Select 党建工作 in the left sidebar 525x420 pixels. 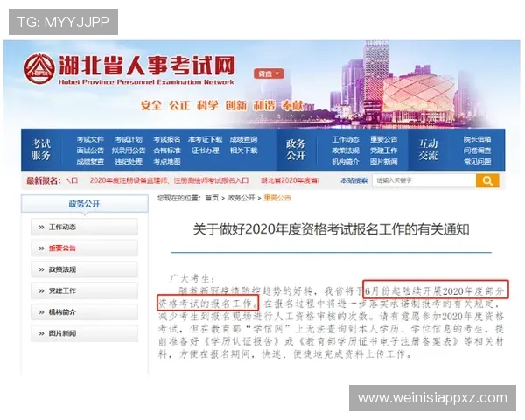(84, 290)
